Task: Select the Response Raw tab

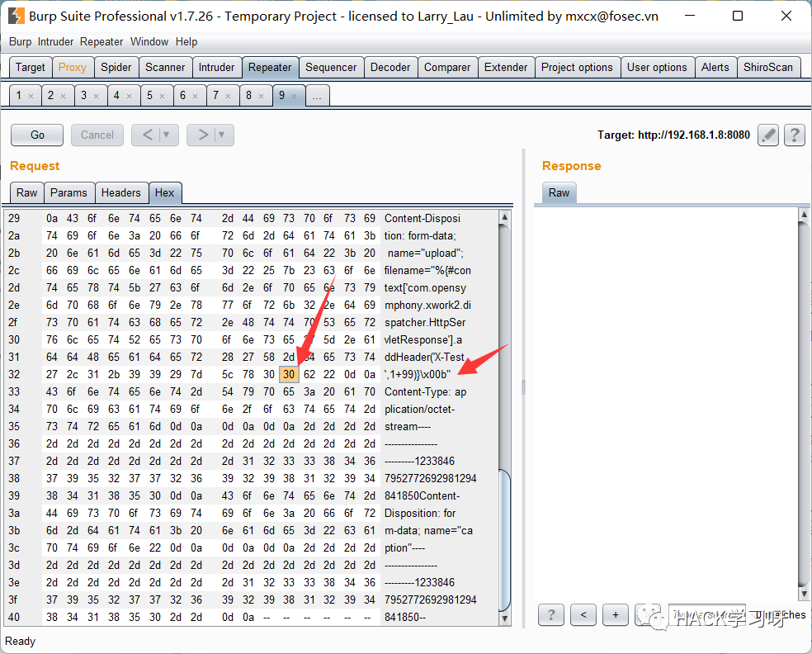Action: point(559,192)
